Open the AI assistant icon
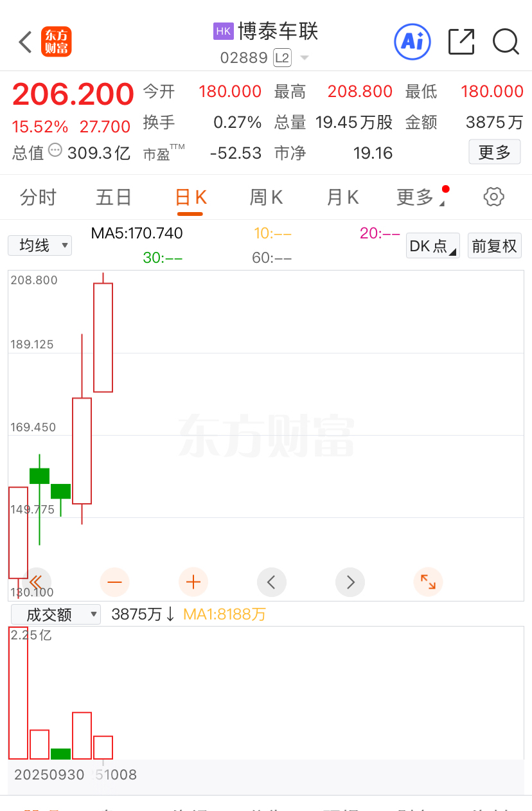532x811 pixels. (412, 42)
